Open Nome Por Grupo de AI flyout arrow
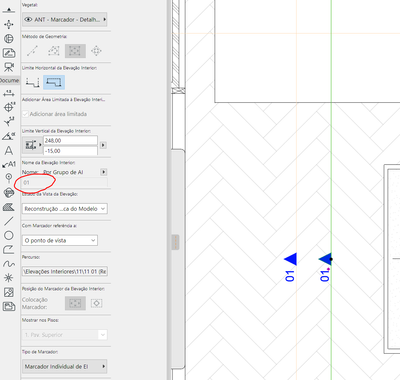The height and width of the screenshot is (380, 400). (104, 172)
